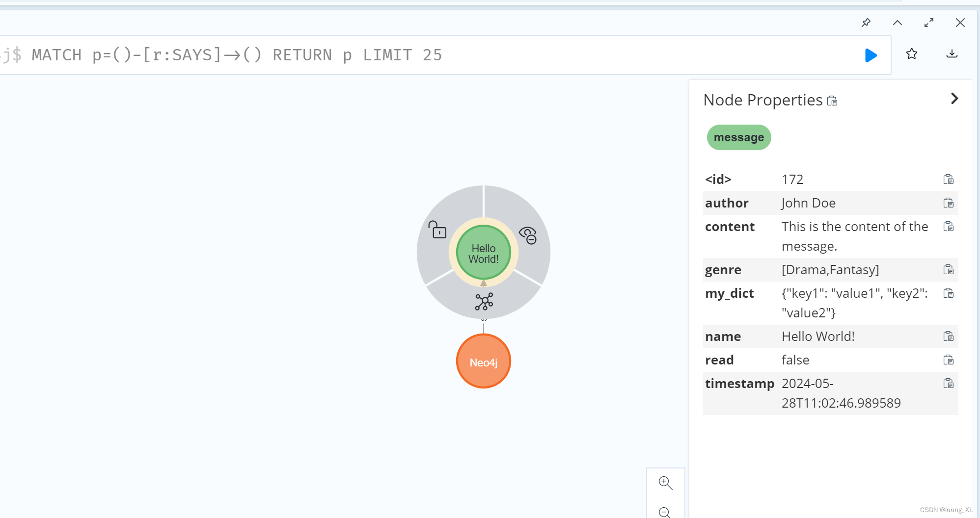
Task: Click the Hello World! name value
Action: tap(818, 337)
